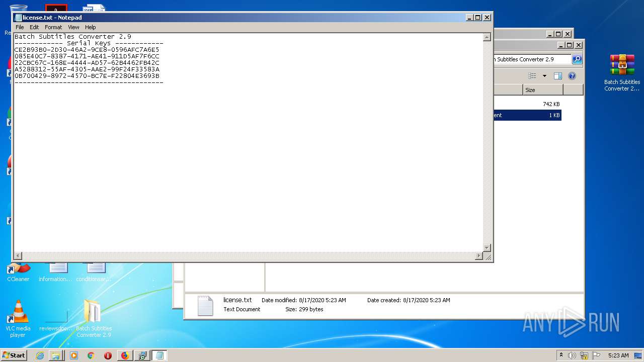644x362 pixels.
Task: Open the network tray icon
Action: pyautogui.click(x=584, y=355)
